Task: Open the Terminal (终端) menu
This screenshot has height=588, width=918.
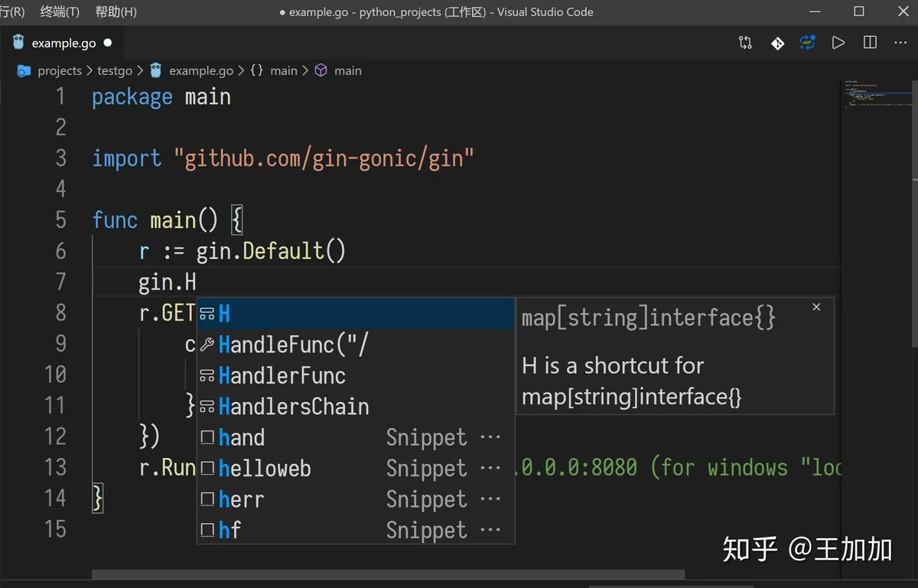Action: tap(60, 11)
